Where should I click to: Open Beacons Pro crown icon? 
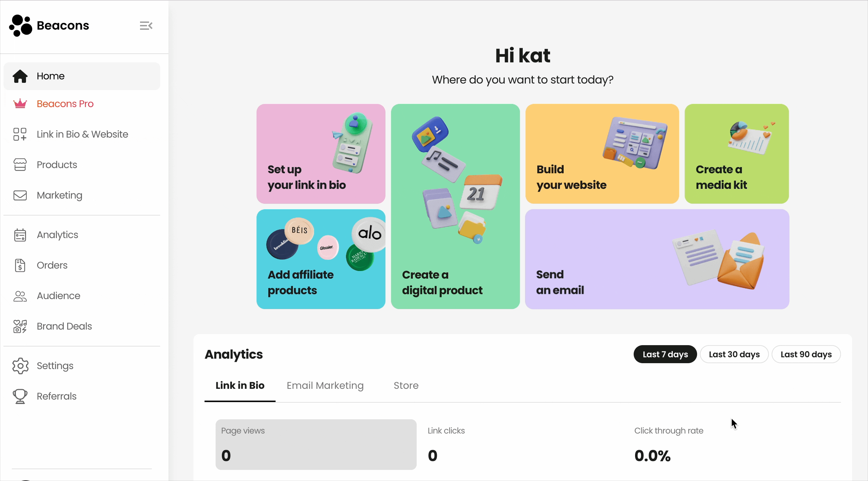pyautogui.click(x=20, y=104)
